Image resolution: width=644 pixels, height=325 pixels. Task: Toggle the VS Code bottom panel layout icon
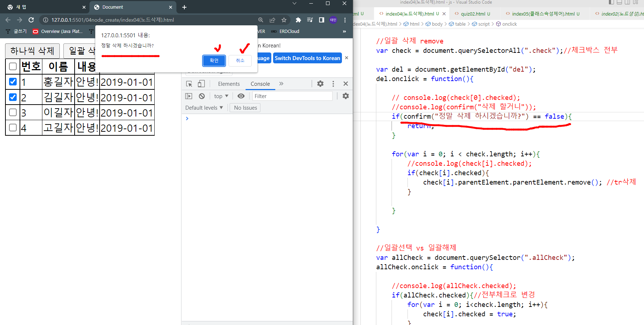tap(619, 2)
